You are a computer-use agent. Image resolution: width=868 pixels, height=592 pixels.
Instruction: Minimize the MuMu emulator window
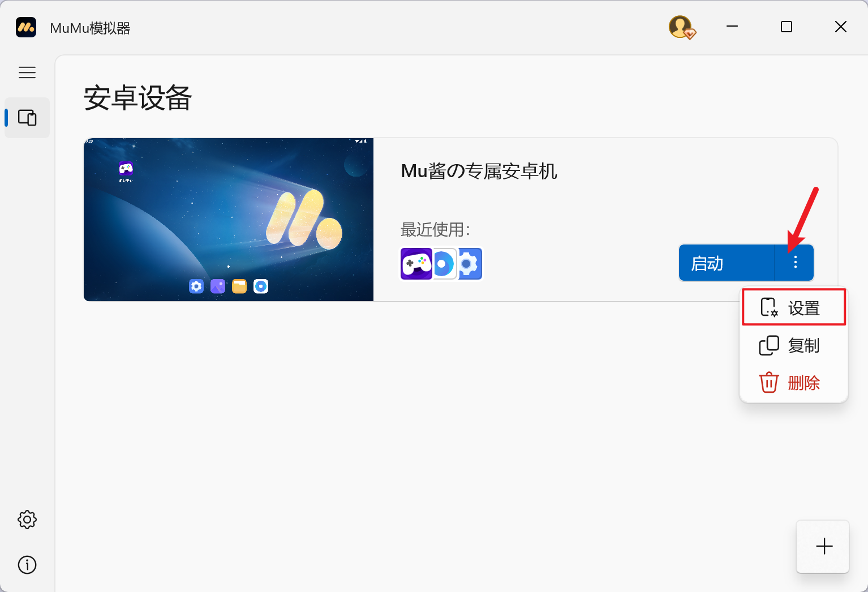click(x=732, y=27)
